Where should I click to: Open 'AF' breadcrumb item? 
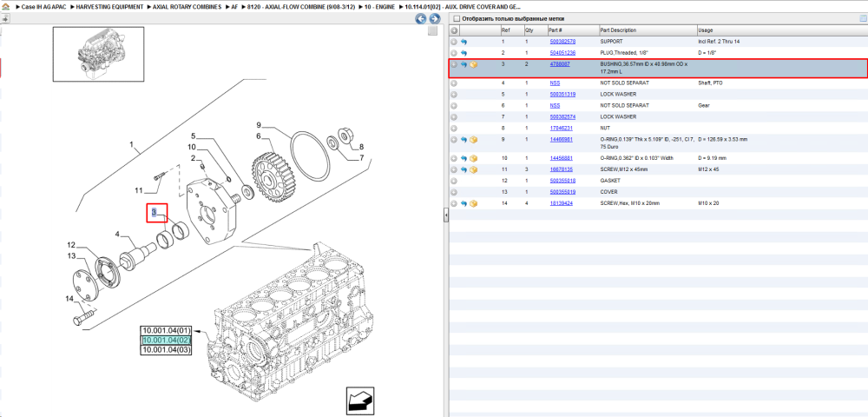tap(234, 7)
